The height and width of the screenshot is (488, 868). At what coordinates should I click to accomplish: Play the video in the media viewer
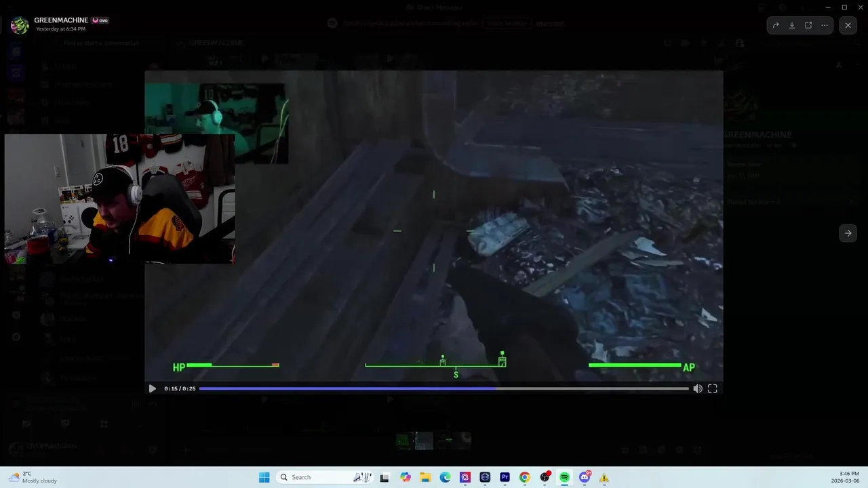click(x=152, y=388)
